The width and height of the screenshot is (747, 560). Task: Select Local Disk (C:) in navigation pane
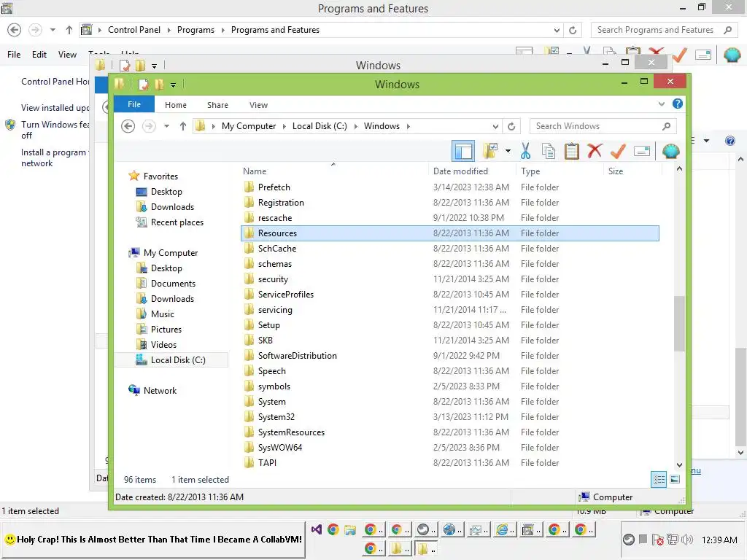pyautogui.click(x=178, y=360)
